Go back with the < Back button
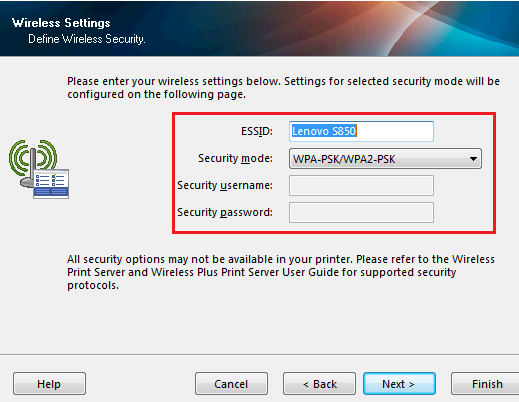 (x=319, y=384)
